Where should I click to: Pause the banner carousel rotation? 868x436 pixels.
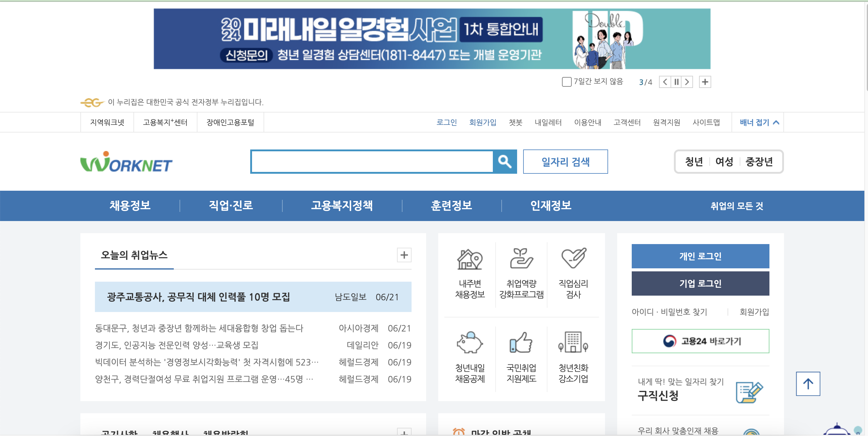[x=676, y=82]
